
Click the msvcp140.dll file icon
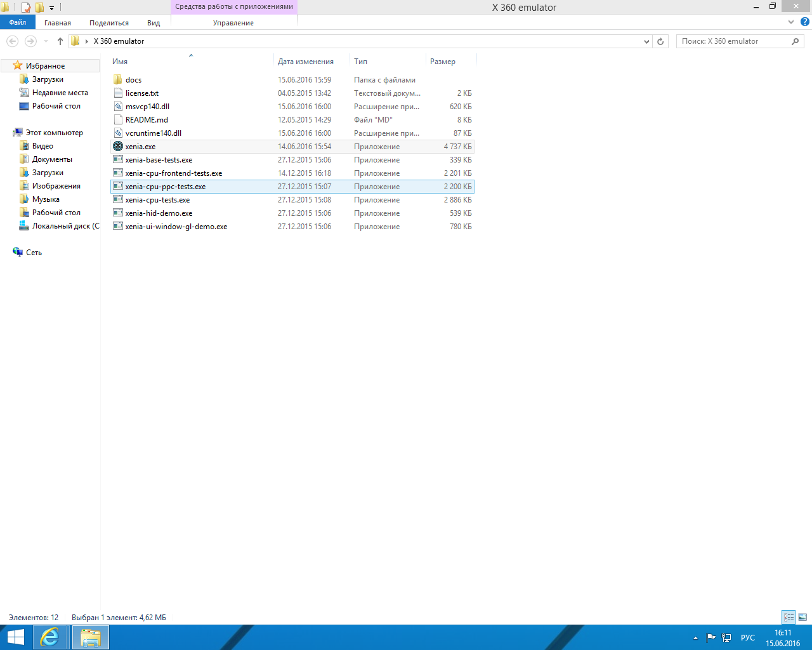pyautogui.click(x=118, y=106)
